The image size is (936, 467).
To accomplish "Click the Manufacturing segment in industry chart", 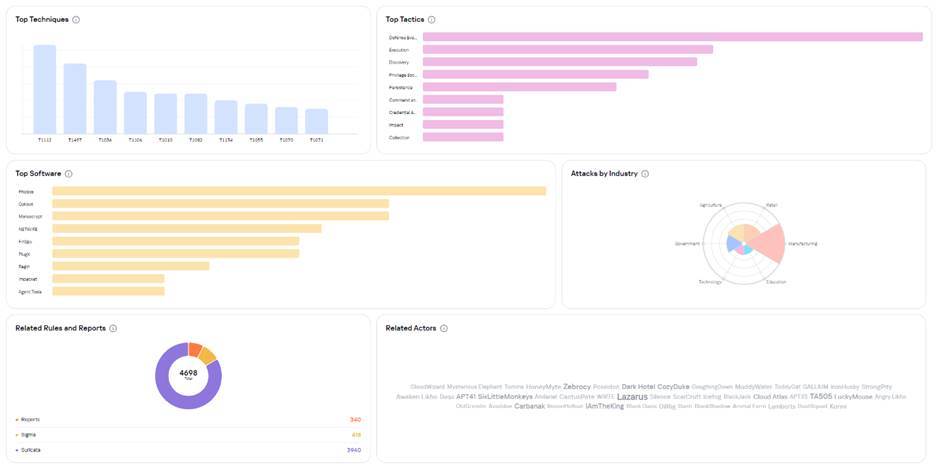I will pyautogui.click(x=768, y=243).
